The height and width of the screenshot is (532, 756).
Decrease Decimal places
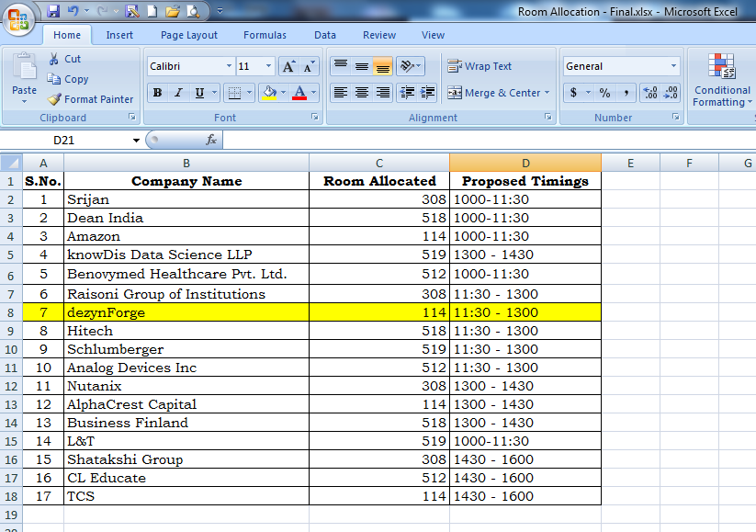671,93
